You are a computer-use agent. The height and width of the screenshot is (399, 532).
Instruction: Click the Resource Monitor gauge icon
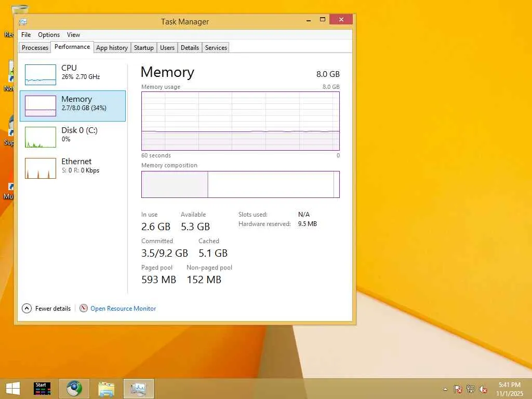84,308
